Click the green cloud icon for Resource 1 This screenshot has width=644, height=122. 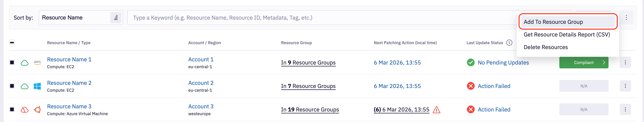(24, 63)
